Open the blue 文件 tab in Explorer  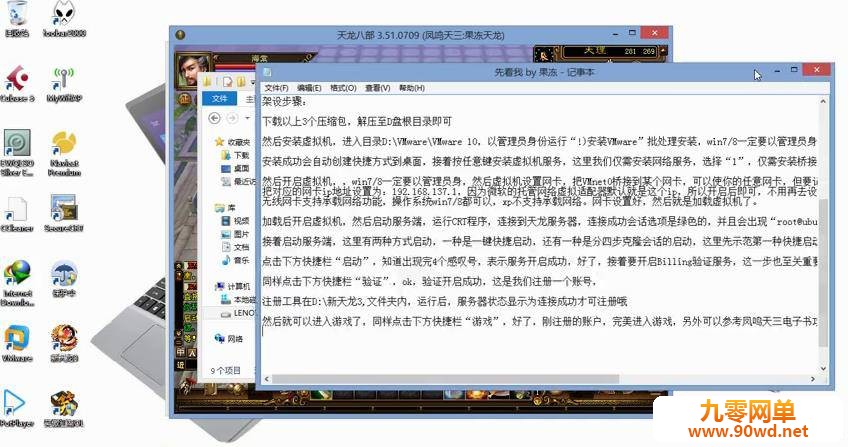(x=220, y=99)
